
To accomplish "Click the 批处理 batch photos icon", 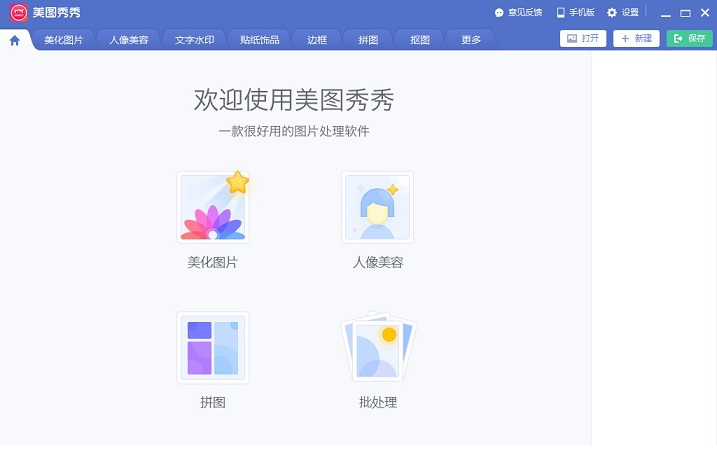I will coord(378,347).
